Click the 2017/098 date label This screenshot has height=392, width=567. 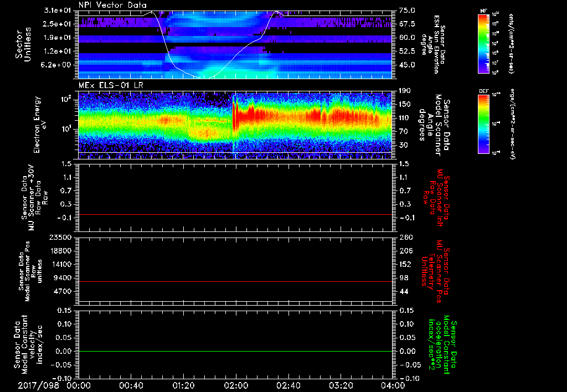tap(39, 385)
